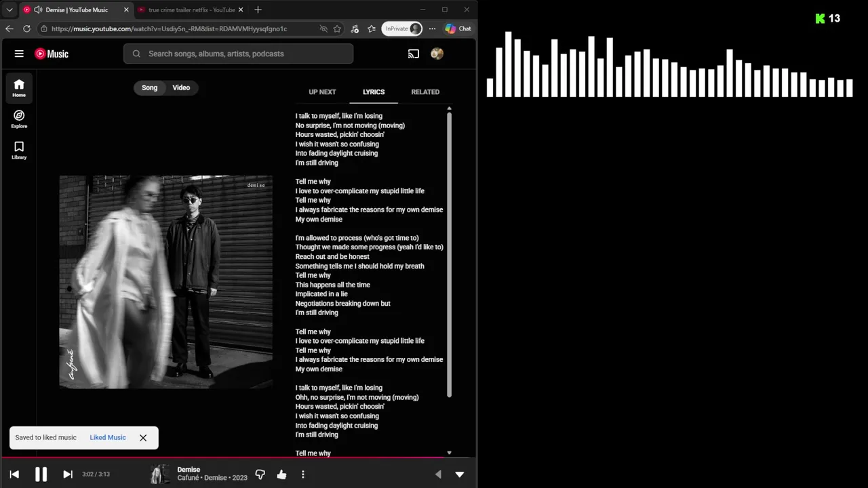Click the lyrics panel scrollbar thumb

tap(449, 254)
